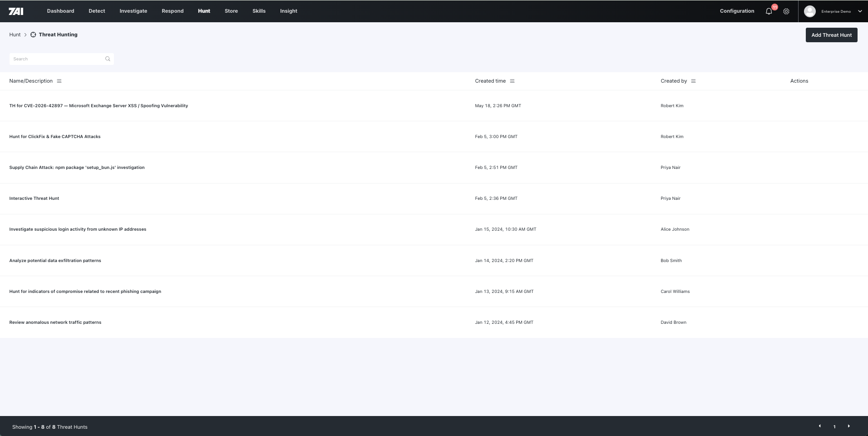Click Bob Smith creator name
This screenshot has height=436, width=868.
(671, 261)
